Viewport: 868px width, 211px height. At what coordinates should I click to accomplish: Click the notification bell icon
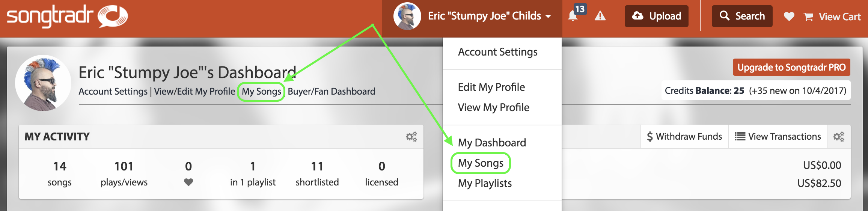click(x=573, y=16)
